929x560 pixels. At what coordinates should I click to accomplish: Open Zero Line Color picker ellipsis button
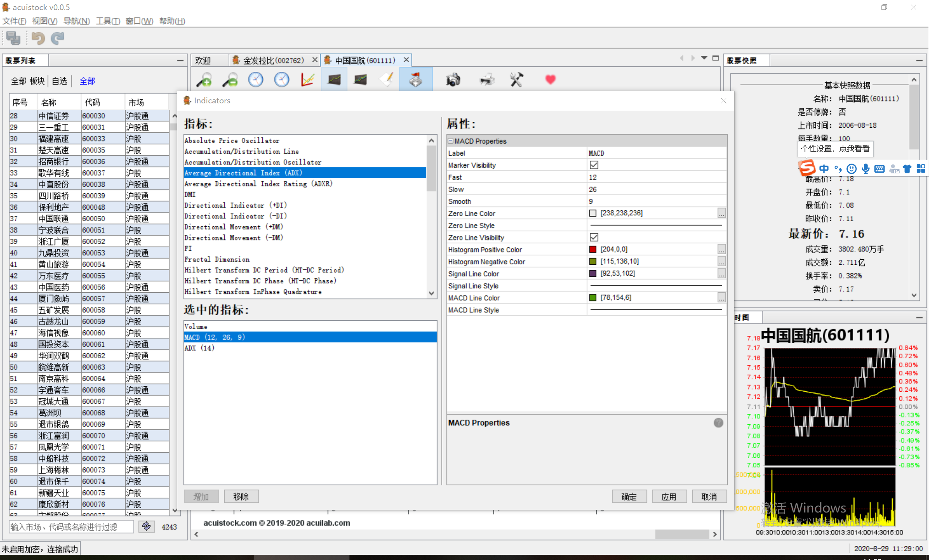click(721, 213)
